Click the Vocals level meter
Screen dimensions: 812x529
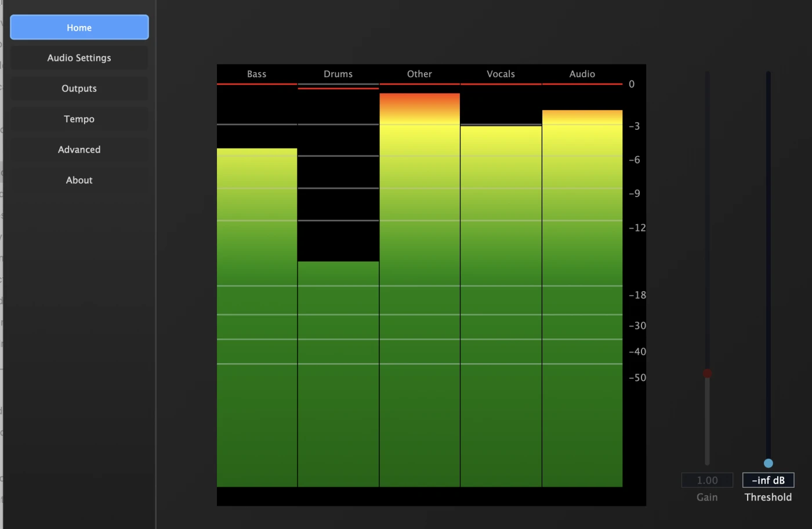click(501, 306)
